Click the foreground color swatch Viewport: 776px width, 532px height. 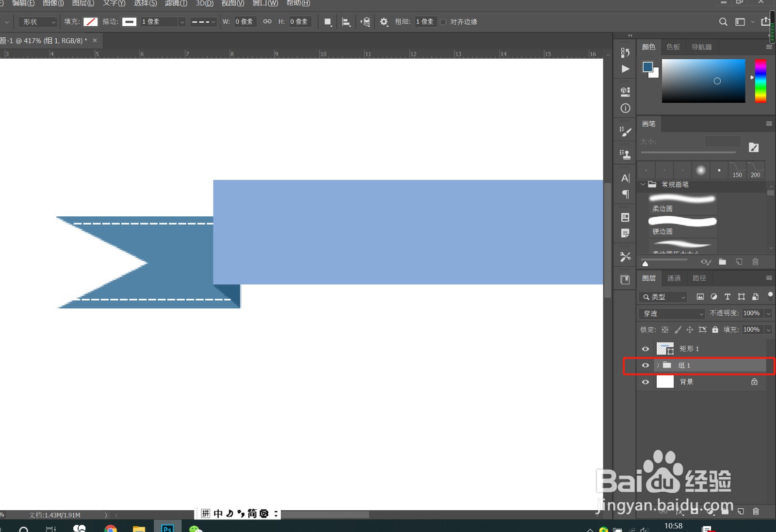647,67
